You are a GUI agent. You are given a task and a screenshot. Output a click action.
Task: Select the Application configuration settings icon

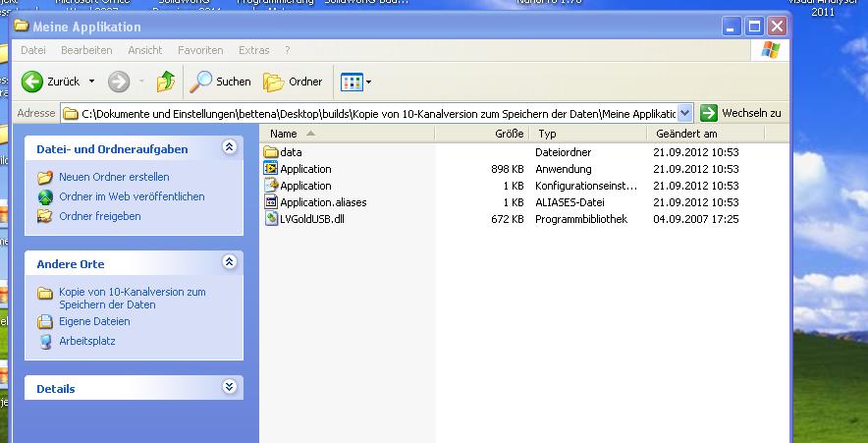(271, 185)
